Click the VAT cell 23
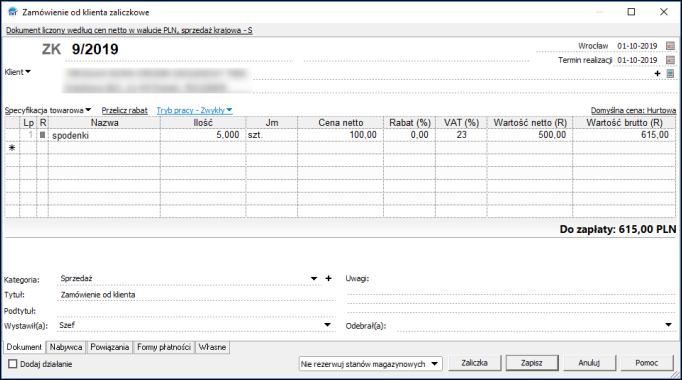 (461, 135)
